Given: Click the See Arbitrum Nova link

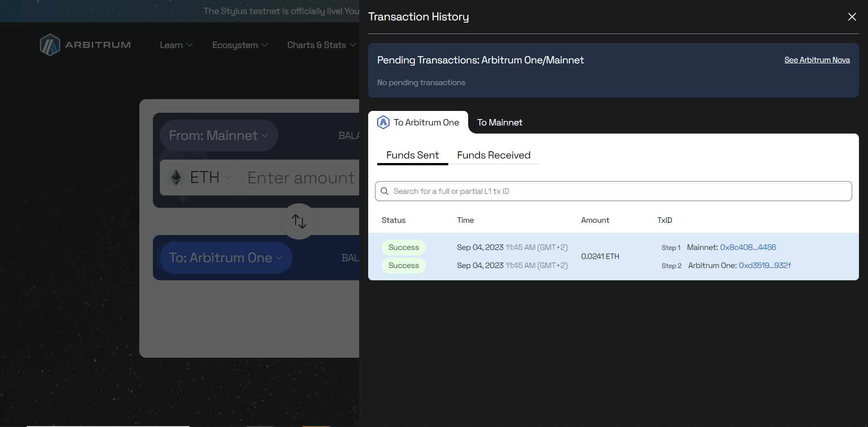Looking at the screenshot, I should point(817,60).
